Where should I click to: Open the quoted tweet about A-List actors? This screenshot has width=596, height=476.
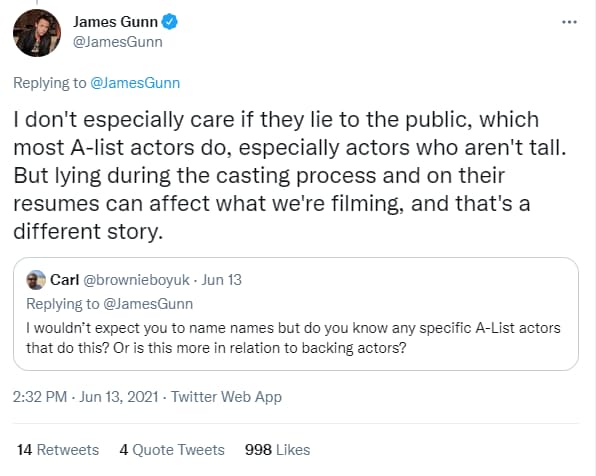click(x=296, y=314)
